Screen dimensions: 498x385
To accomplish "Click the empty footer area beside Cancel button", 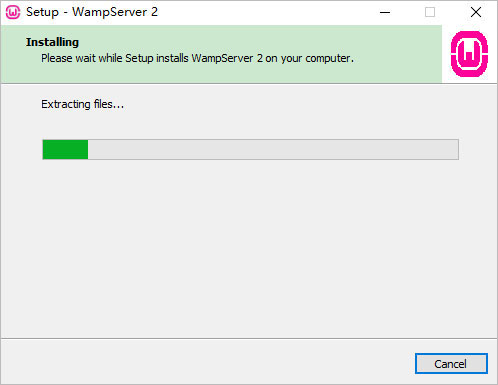I will click(207, 363).
